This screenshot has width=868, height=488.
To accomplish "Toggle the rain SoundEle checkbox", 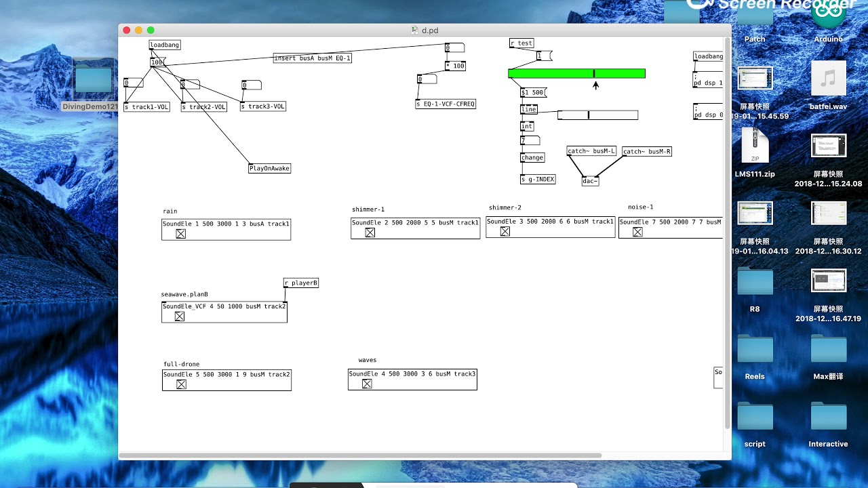I will click(181, 234).
